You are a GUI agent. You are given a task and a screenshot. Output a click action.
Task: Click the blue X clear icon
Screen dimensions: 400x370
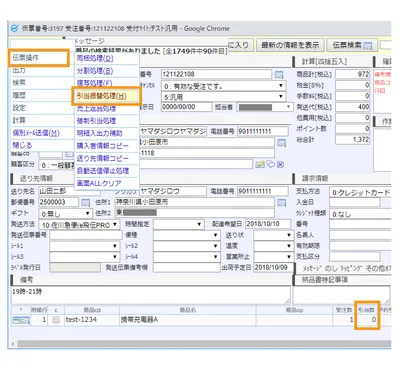pos(281,164)
